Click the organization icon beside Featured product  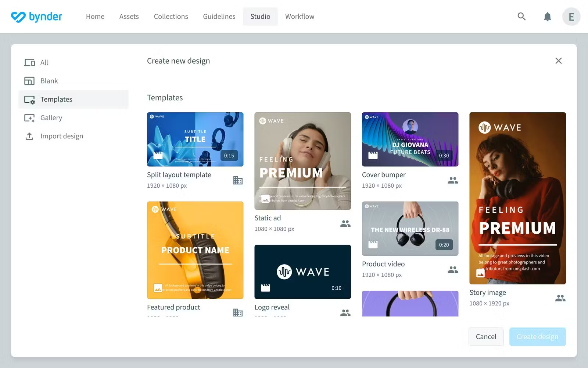click(238, 312)
